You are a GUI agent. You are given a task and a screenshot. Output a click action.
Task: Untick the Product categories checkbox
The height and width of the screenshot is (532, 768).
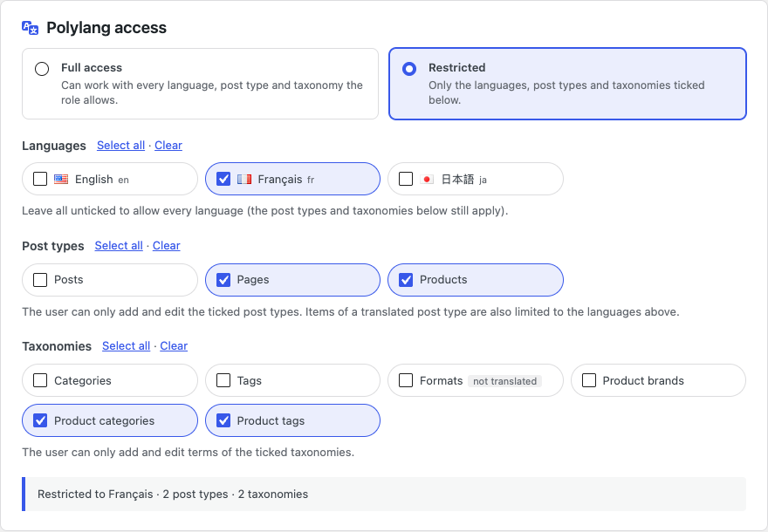tap(40, 420)
